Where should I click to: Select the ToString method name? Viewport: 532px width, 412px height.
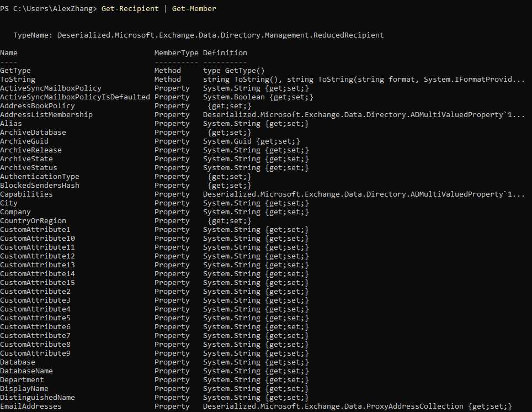[x=18, y=79]
